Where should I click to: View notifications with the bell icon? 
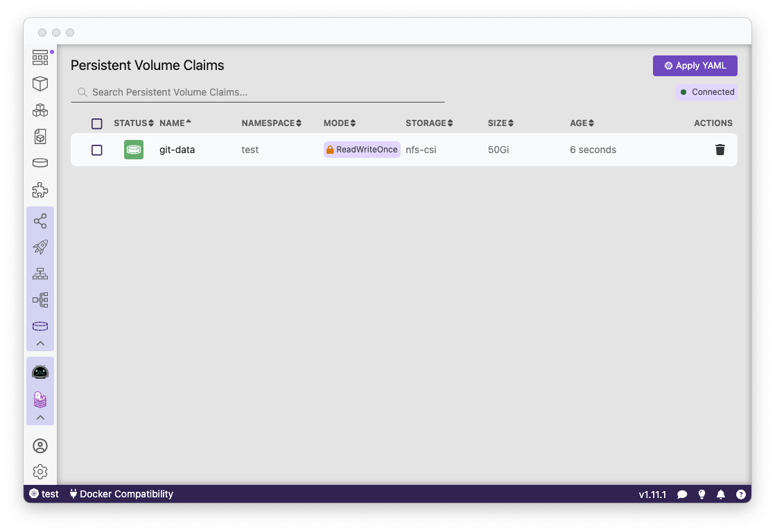721,494
